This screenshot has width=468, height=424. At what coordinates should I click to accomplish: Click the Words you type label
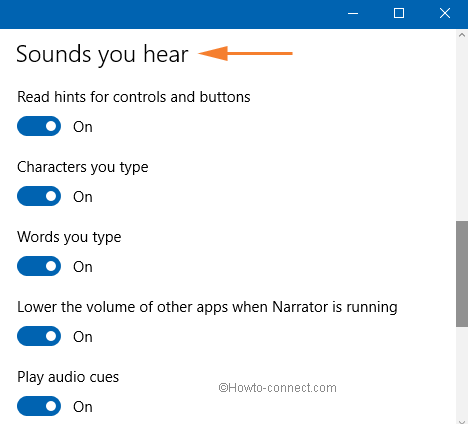pyautogui.click(x=69, y=237)
